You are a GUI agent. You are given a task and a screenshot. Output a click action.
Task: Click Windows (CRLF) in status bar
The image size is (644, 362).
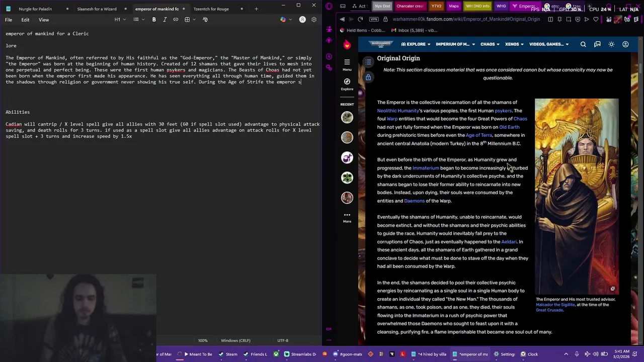coord(235,340)
